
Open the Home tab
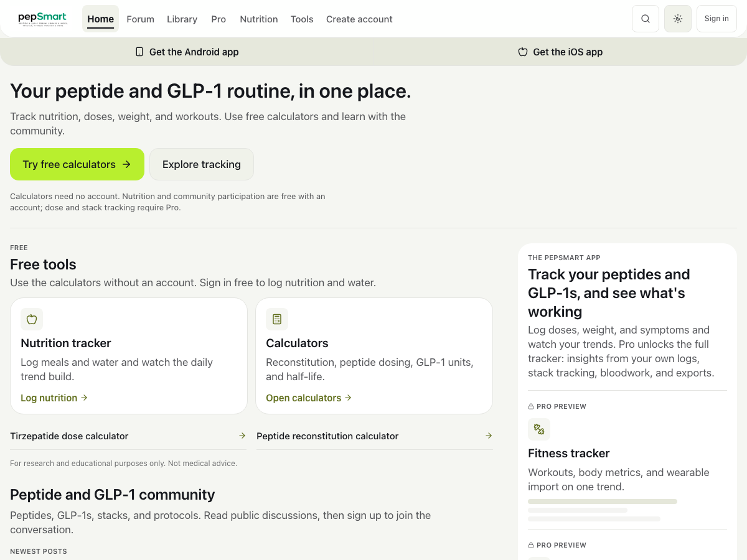tap(100, 19)
